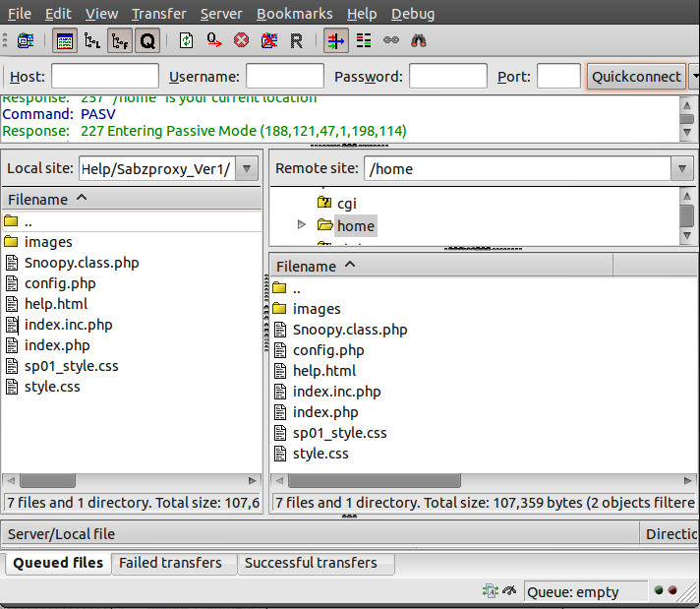700x609 pixels.
Task: Click the Host input field
Action: pos(104,77)
